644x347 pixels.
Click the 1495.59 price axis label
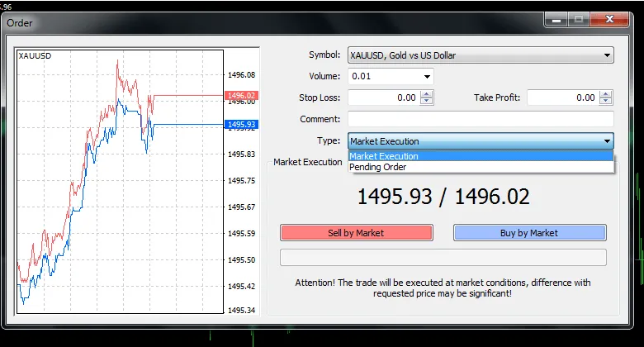241,234
